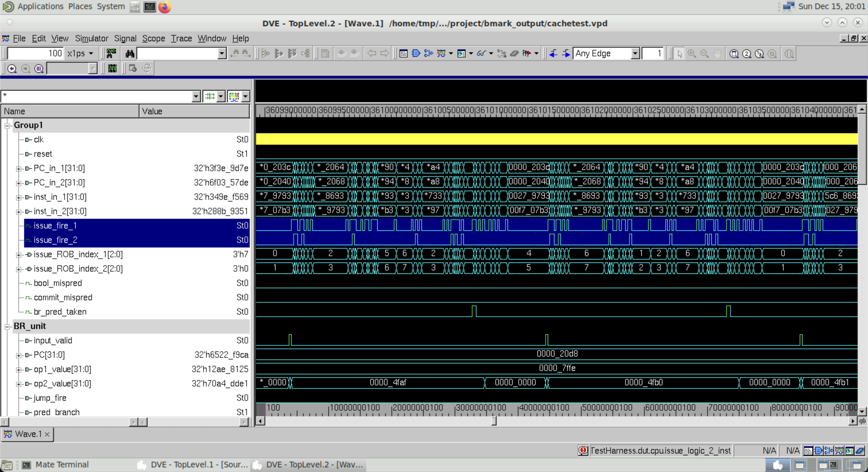868x472 pixels.
Task: Click the time value input field showing 100
Action: pyautogui.click(x=35, y=53)
